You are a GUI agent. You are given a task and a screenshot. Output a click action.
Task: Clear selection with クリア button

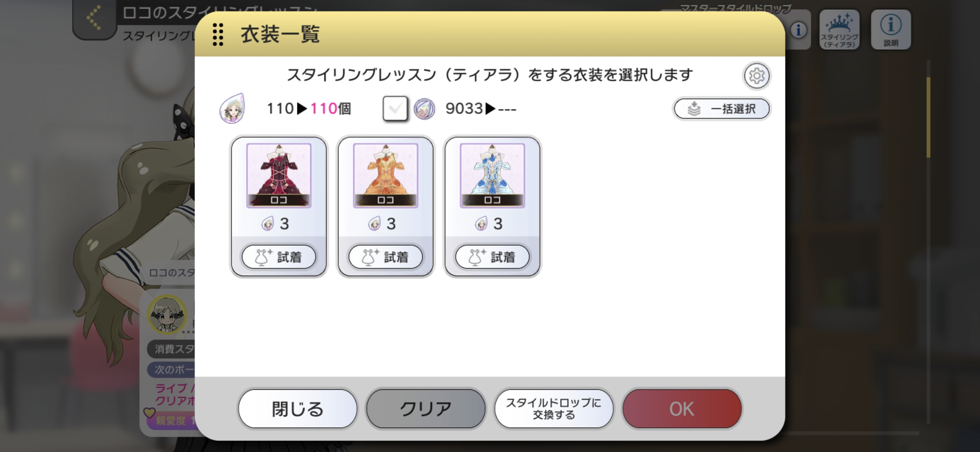[x=426, y=409]
